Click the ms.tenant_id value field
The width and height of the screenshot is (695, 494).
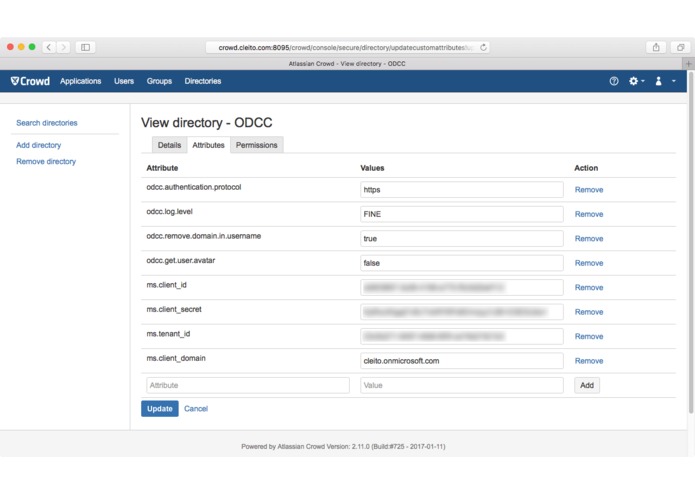461,336
